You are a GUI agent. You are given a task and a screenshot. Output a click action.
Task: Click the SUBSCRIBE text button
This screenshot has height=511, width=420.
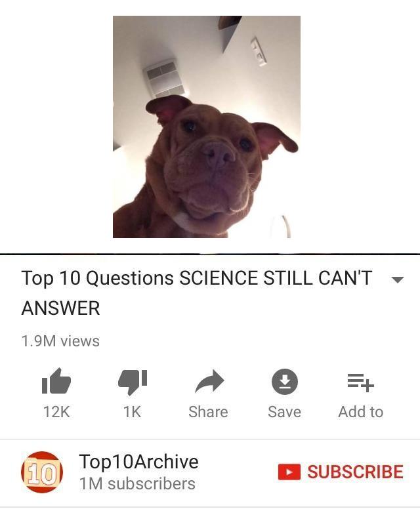pos(355,472)
